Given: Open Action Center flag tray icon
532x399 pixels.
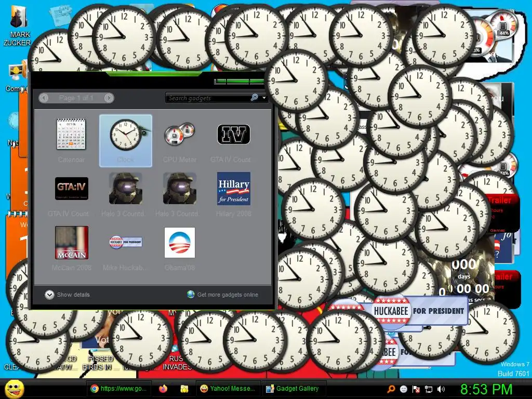Looking at the screenshot, I should [x=416, y=389].
